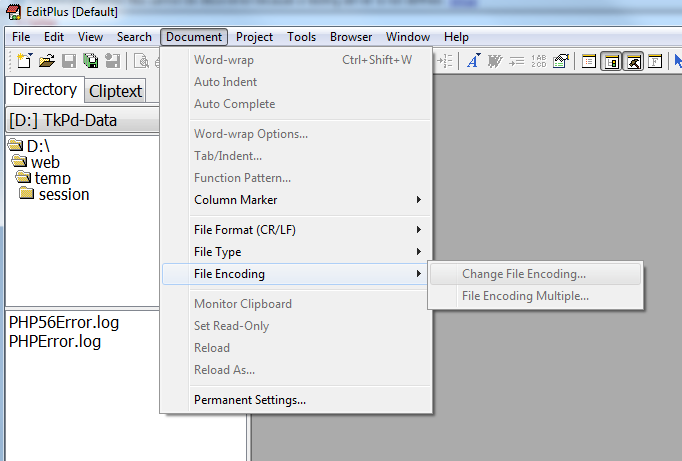The image size is (682, 461).
Task: Click the Auto Indent menu entry
Action: [x=296, y=82]
